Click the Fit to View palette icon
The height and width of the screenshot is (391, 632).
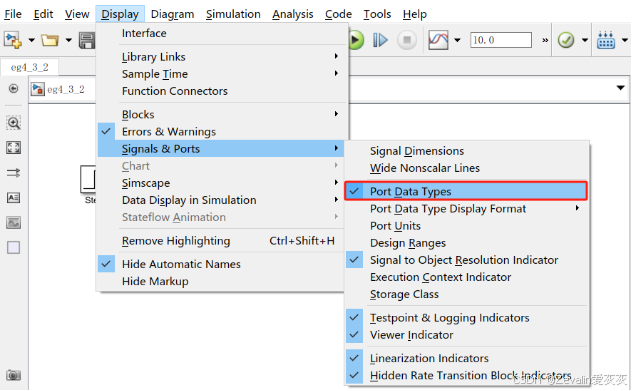pos(13,148)
